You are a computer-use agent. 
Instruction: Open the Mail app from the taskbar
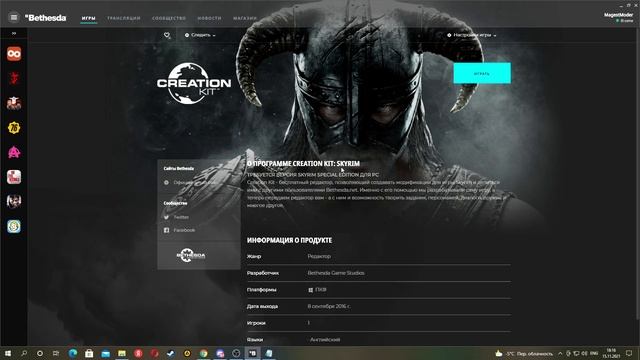105,353
